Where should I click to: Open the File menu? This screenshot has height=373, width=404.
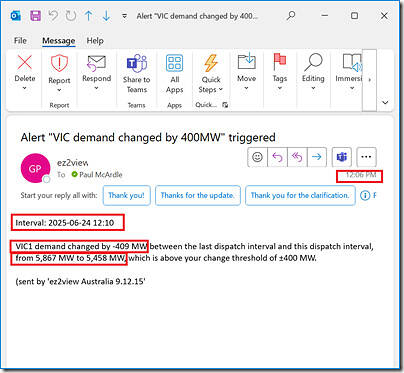20,41
